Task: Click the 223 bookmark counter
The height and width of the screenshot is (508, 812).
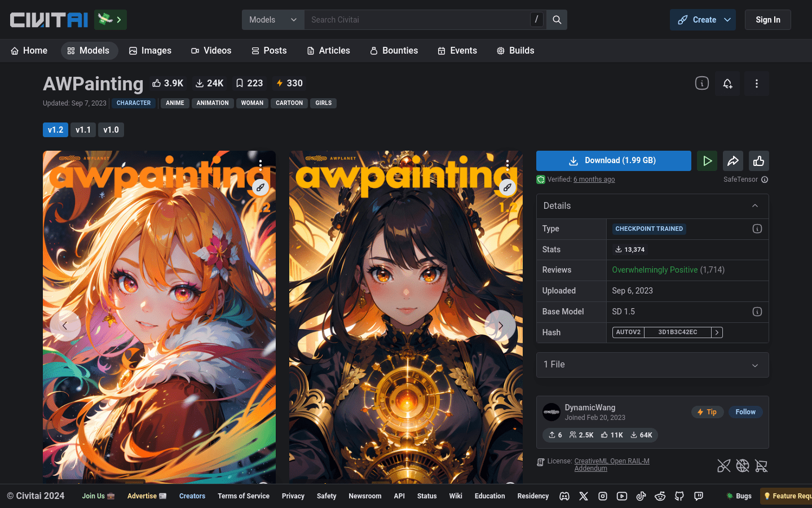Action: [x=249, y=83]
